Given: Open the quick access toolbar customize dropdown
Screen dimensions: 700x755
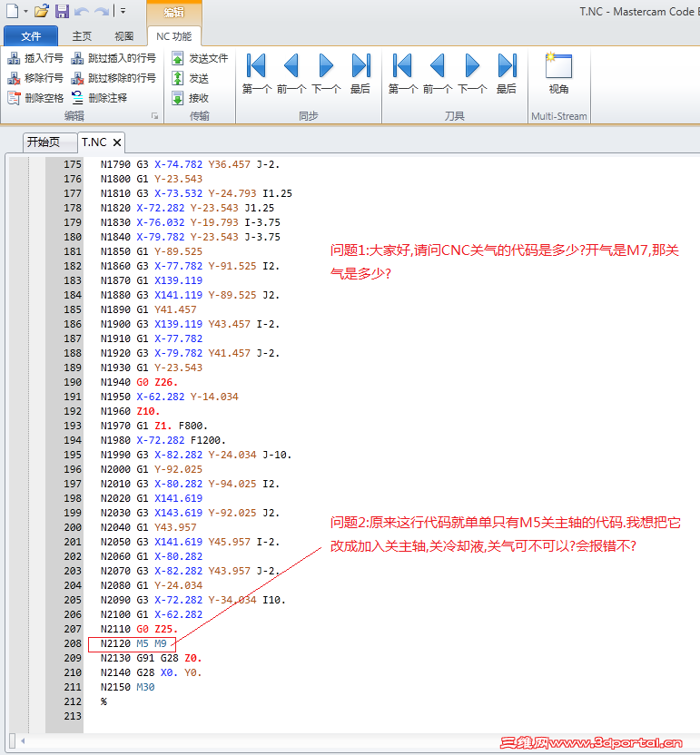Looking at the screenshot, I should [123, 11].
